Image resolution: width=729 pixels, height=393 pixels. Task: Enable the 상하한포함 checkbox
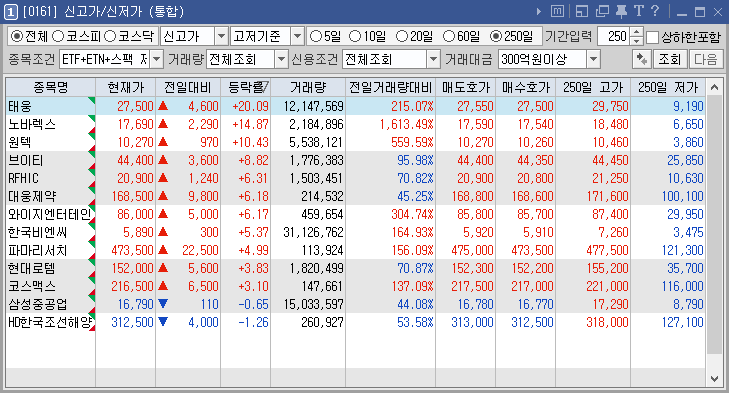pos(653,37)
